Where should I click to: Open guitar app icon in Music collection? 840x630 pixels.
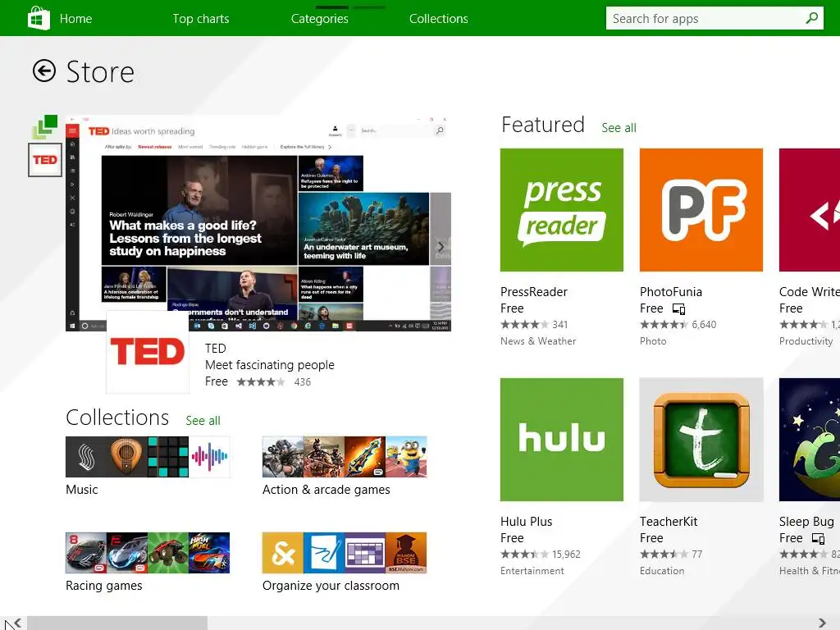click(127, 457)
